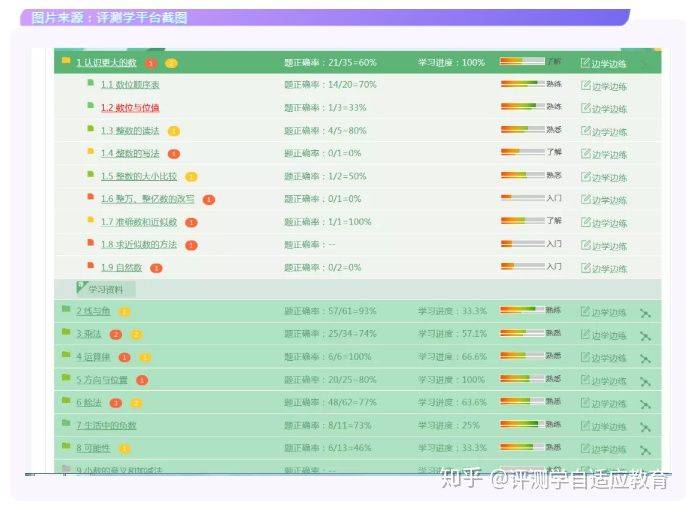The height and width of the screenshot is (507, 686).
Task: Expand chapter 4 运算律
Action: [x=93, y=357]
